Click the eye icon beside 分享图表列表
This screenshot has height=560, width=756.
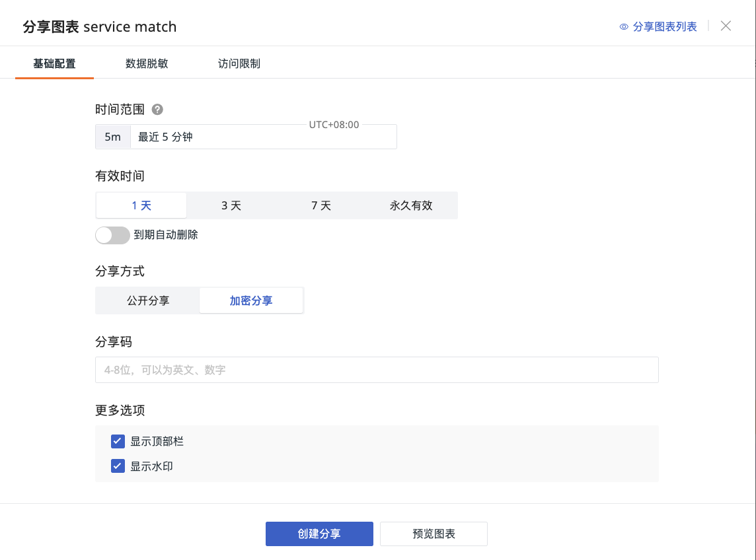pos(623,27)
